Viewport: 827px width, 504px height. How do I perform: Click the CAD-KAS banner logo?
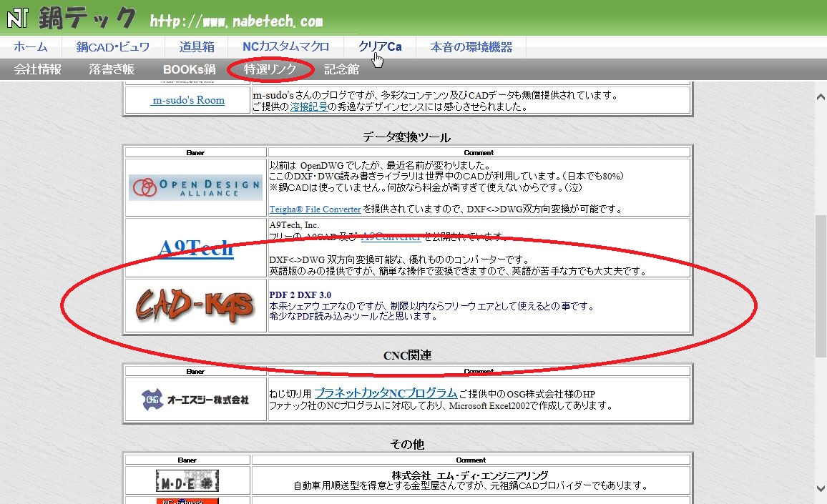[x=195, y=305]
